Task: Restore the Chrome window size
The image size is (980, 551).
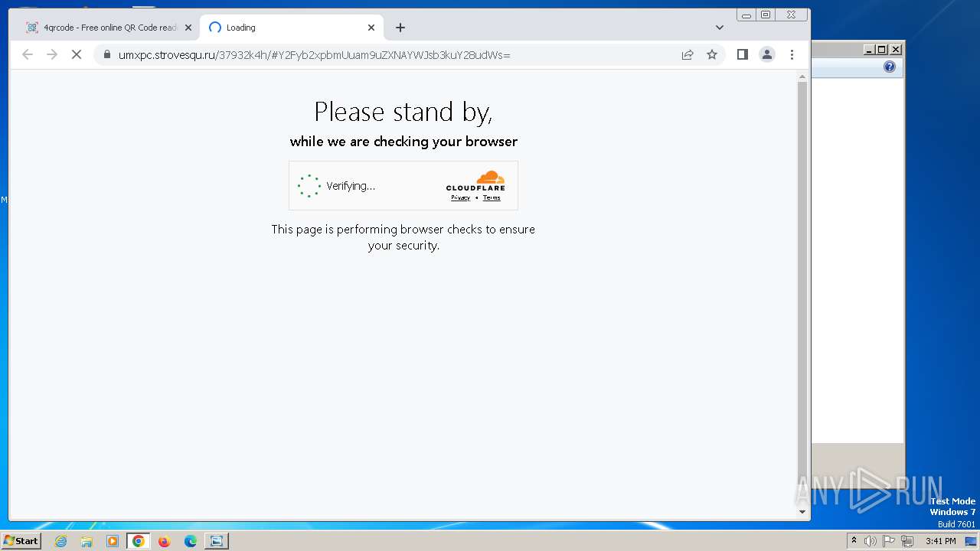Action: [766, 15]
